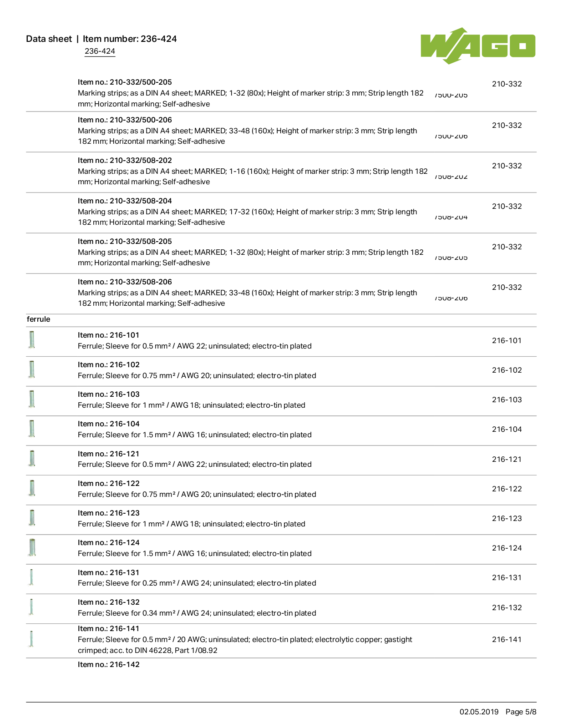Select the 216-141 ferrule image

coord(31,639)
